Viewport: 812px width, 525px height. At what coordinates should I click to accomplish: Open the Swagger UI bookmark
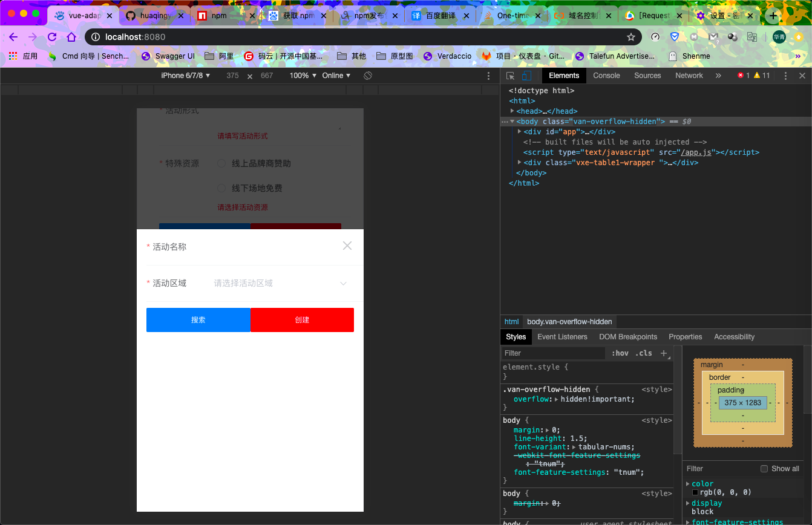pos(168,56)
